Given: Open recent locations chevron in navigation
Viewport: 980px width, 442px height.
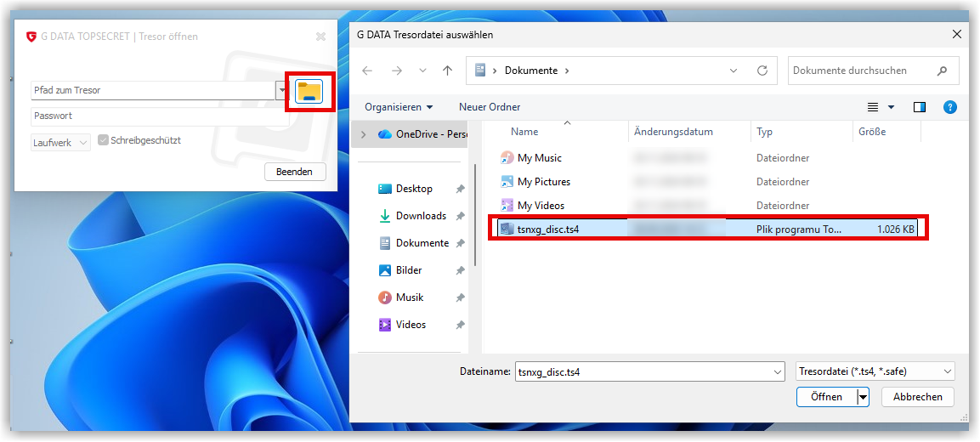Looking at the screenshot, I should (x=422, y=71).
